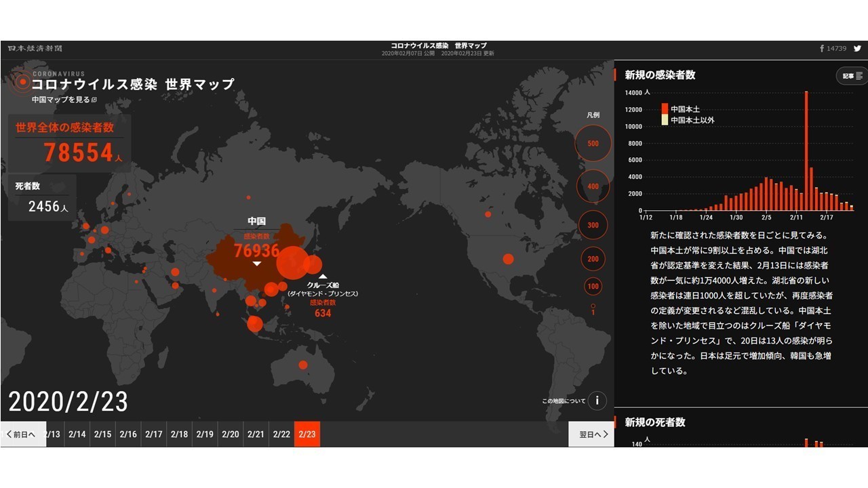
Task: Click the クルーズ船 label on the map
Action: point(323,285)
